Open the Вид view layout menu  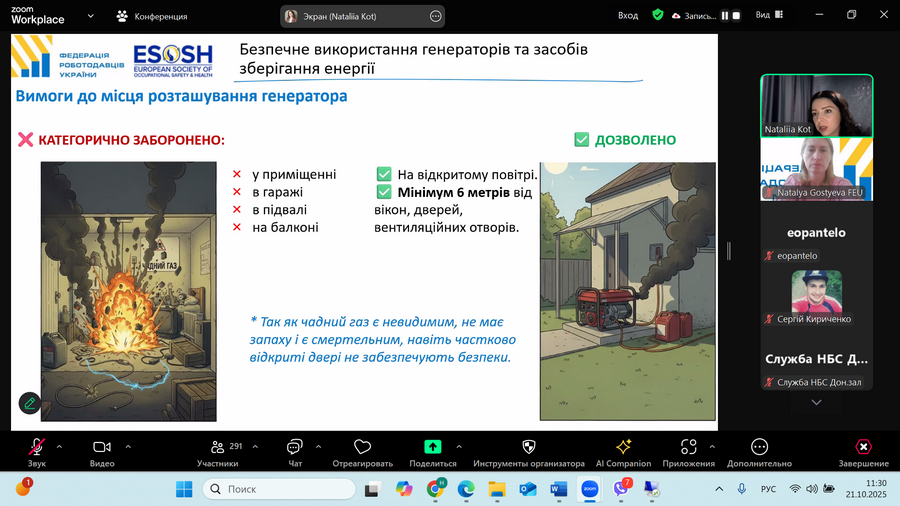tap(768, 15)
